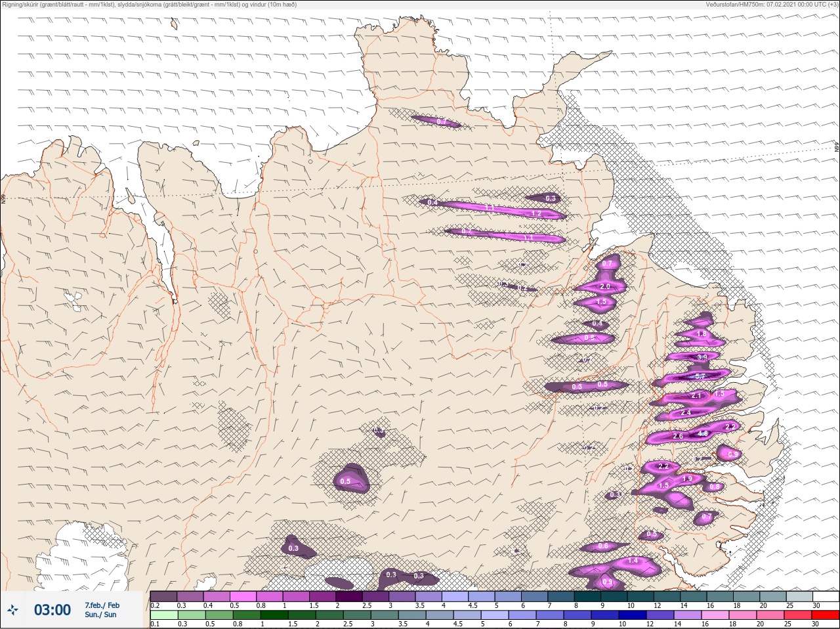The image size is (840, 629).
Task: Select the lightest green rain swatch above 0.1
Action: click(163, 615)
